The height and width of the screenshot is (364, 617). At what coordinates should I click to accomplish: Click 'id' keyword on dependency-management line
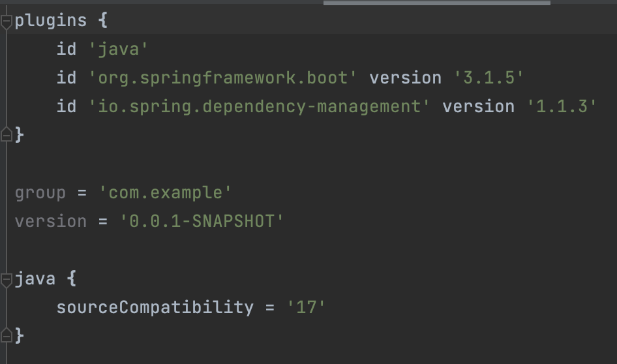pyautogui.click(x=67, y=106)
